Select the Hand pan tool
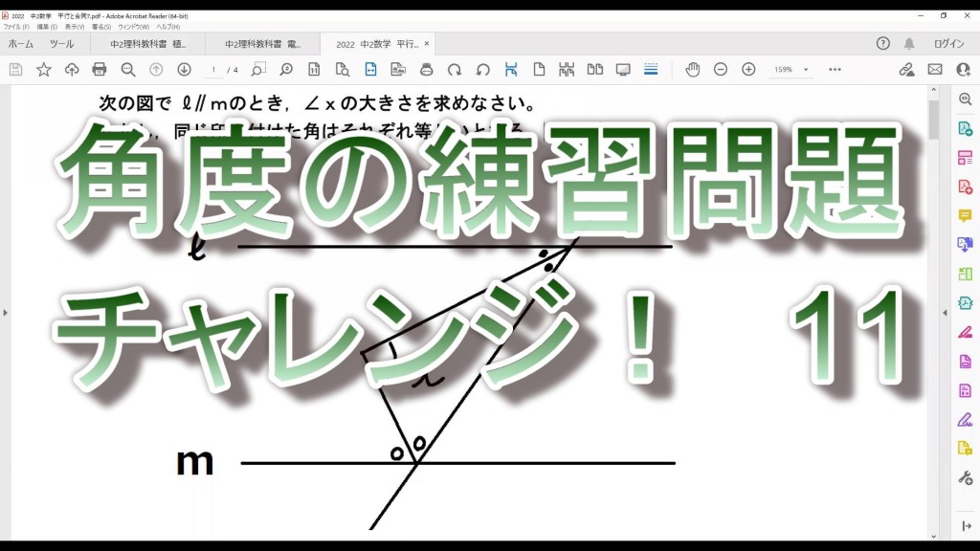 [x=692, y=70]
